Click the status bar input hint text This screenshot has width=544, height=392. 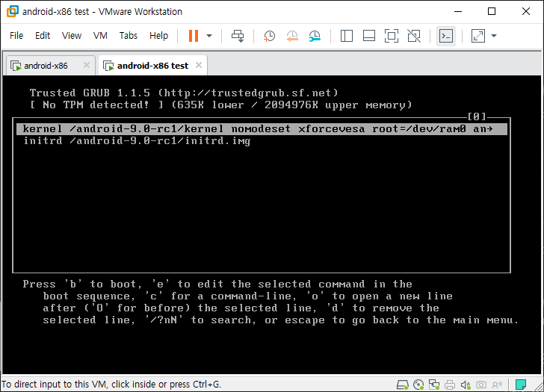point(111,385)
